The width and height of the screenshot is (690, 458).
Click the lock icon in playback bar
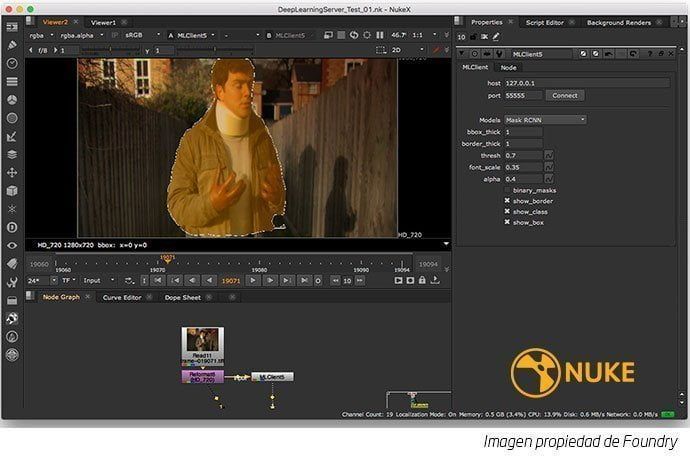point(422,280)
